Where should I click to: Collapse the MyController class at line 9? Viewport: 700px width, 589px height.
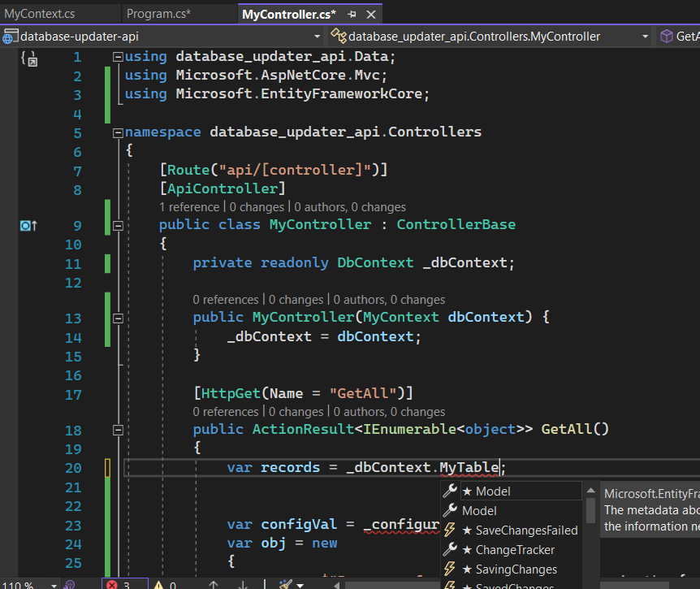(118, 226)
